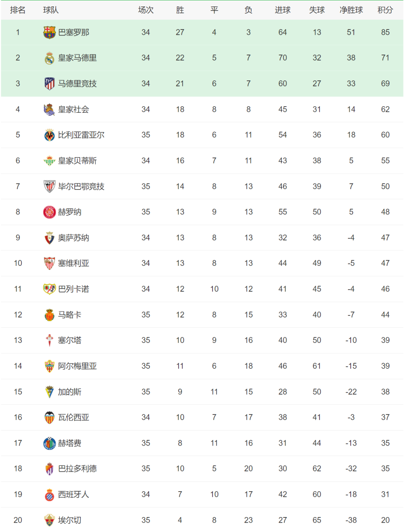This screenshot has height=532, width=404.
Task: Click the Real Sociedad crest icon
Action: (x=49, y=109)
